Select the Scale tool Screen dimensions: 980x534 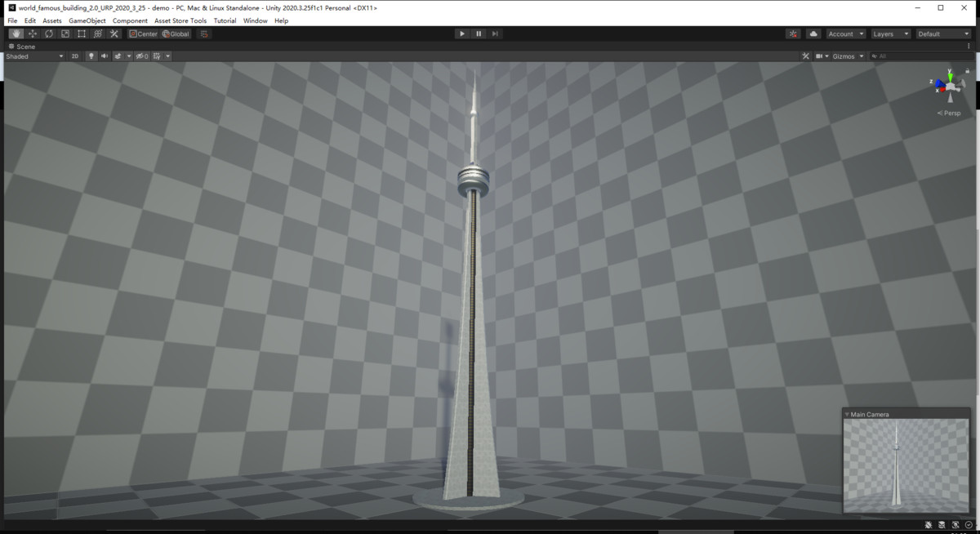[65, 33]
